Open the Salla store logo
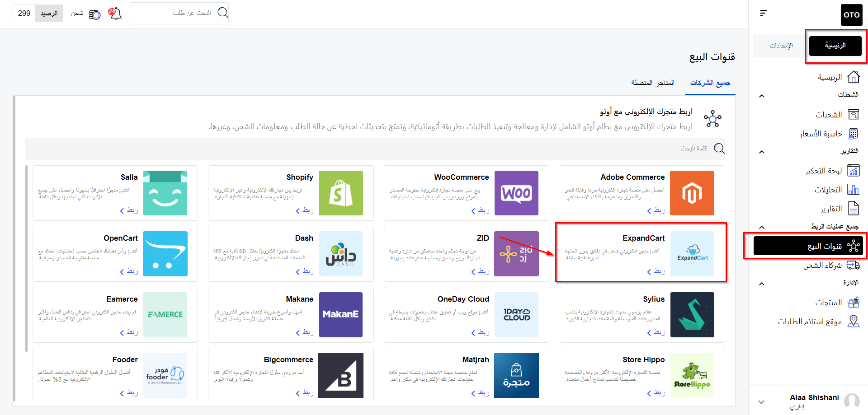This screenshot has width=868, height=415. [x=165, y=193]
